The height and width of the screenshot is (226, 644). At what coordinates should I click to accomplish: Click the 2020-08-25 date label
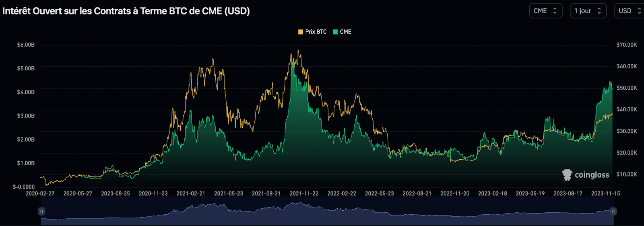[x=116, y=193]
